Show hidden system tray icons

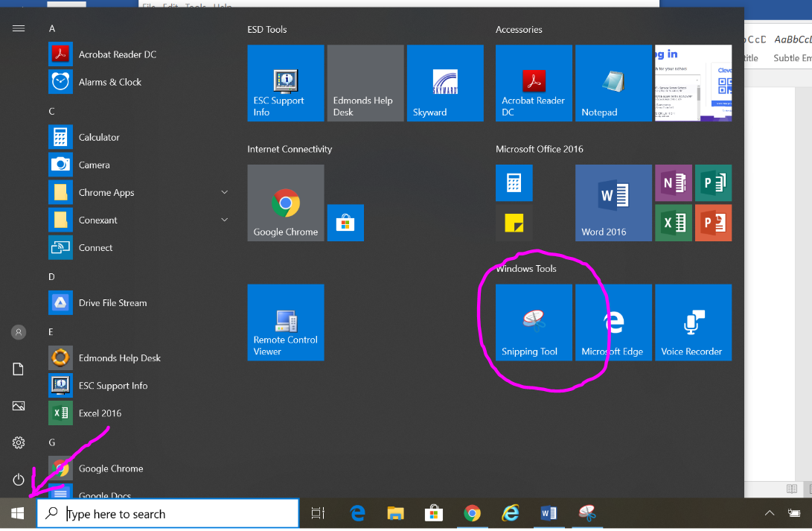[770, 513]
